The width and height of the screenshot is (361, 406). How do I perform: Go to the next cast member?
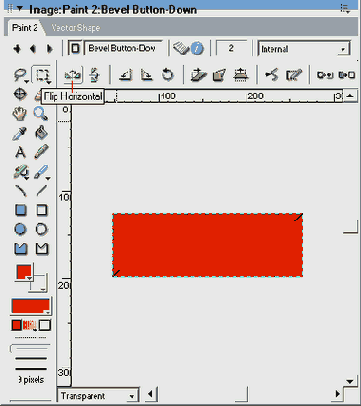click(50, 49)
